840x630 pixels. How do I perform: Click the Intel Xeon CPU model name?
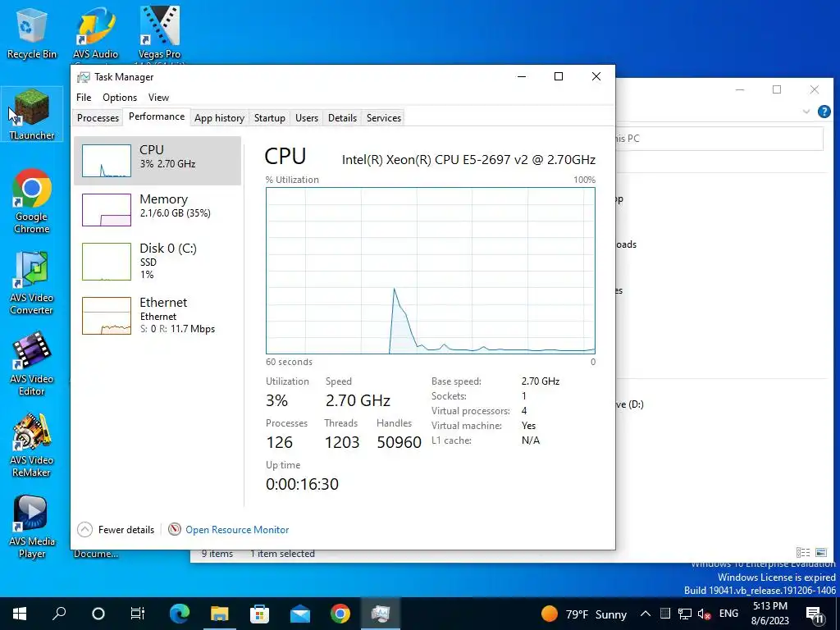[468, 160]
